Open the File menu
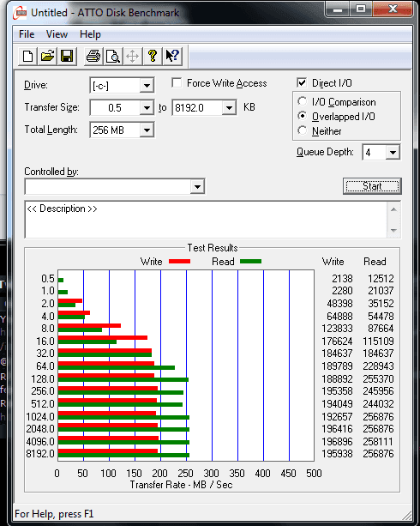The width and height of the screenshot is (420, 526). pyautogui.click(x=27, y=34)
